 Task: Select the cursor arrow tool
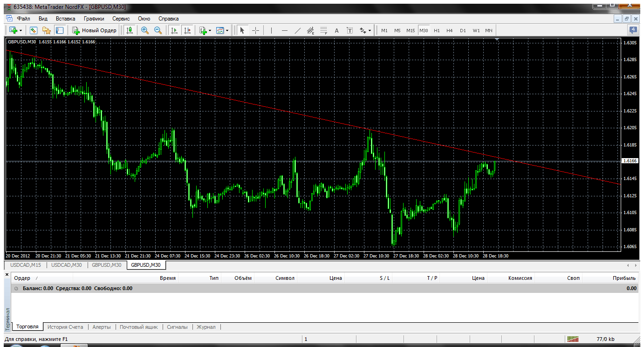pos(242,30)
